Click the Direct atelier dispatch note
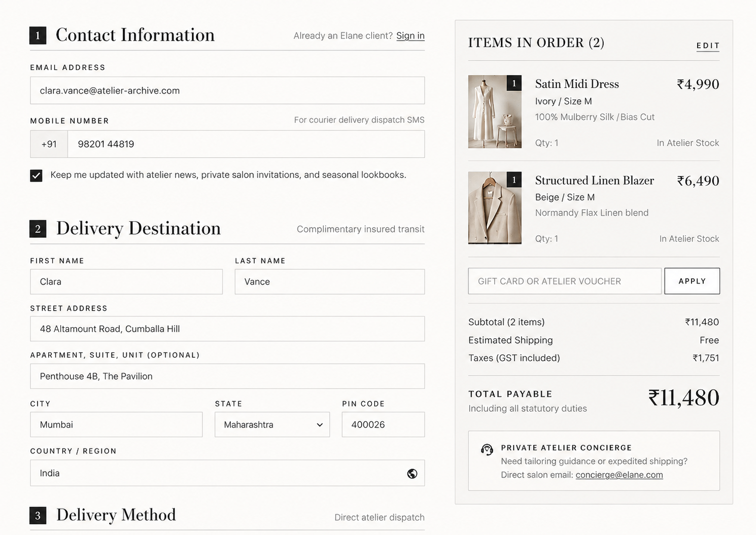The height and width of the screenshot is (535, 756). 380,517
